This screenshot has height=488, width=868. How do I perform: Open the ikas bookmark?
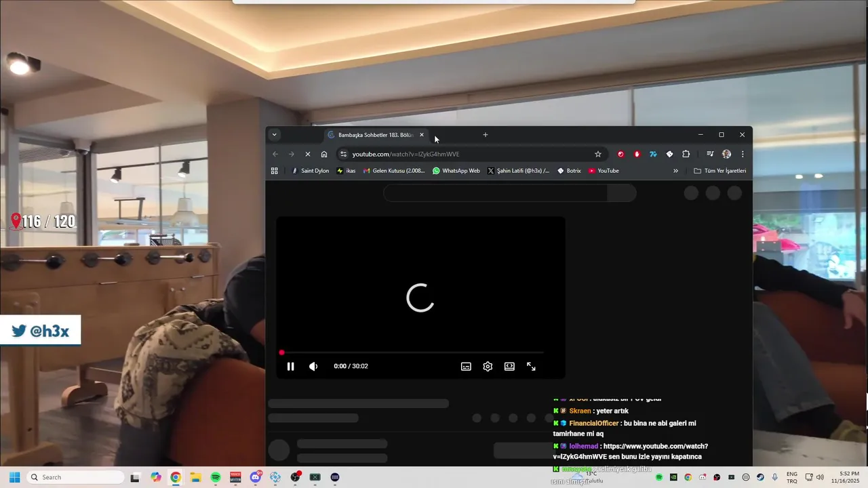click(x=346, y=171)
